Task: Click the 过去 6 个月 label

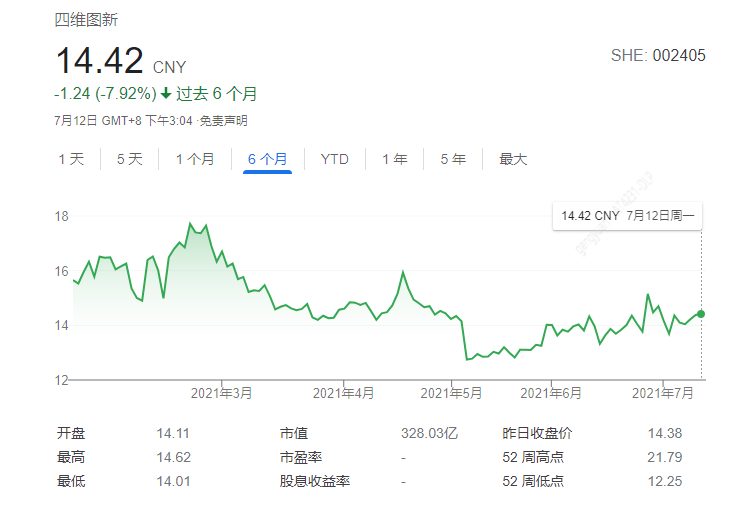Action: point(216,93)
